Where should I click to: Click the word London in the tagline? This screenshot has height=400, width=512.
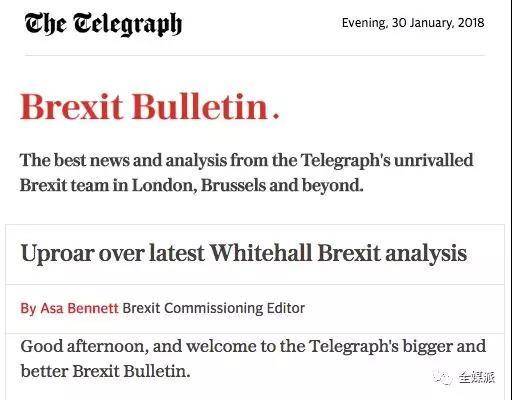pos(164,185)
